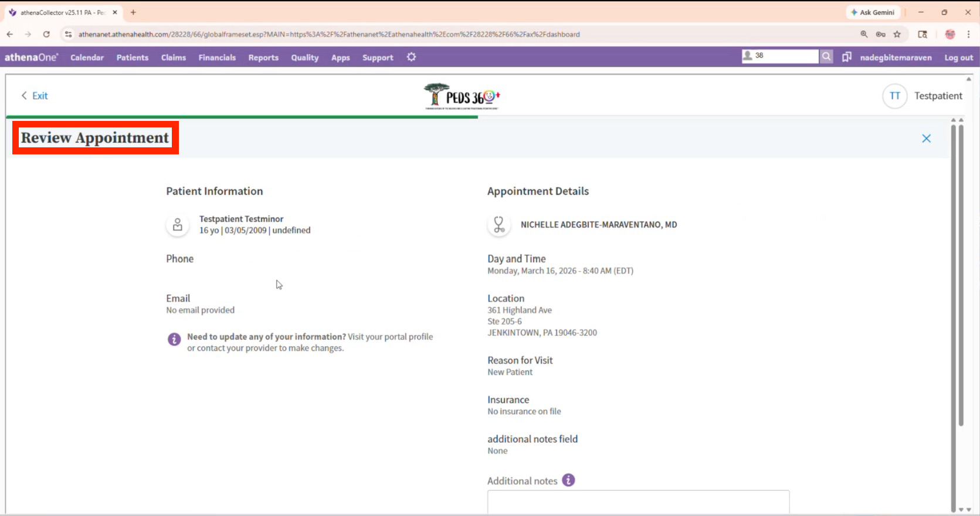Click the browser forward arrow
The height and width of the screenshot is (516, 980).
pos(28,35)
